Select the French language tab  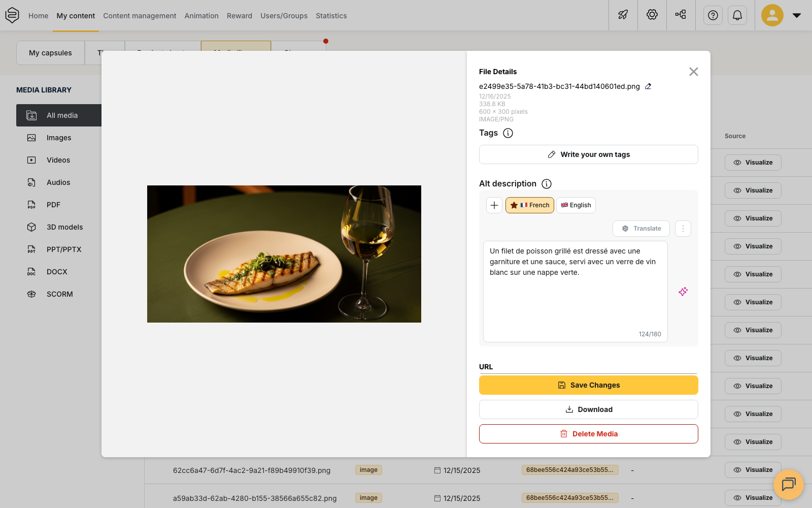point(530,205)
